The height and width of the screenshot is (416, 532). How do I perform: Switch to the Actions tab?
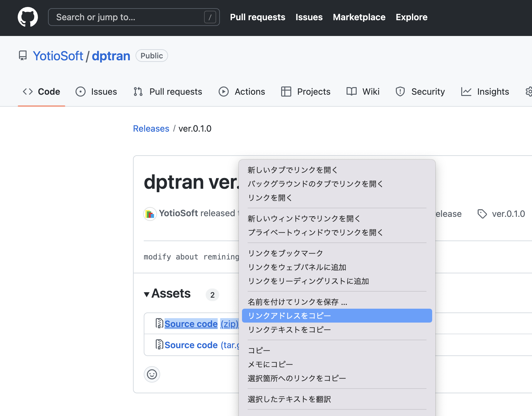[x=242, y=92]
